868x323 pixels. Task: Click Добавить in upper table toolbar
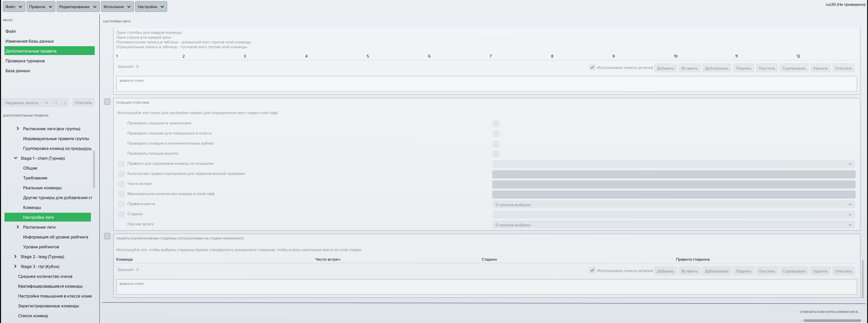[x=665, y=68]
